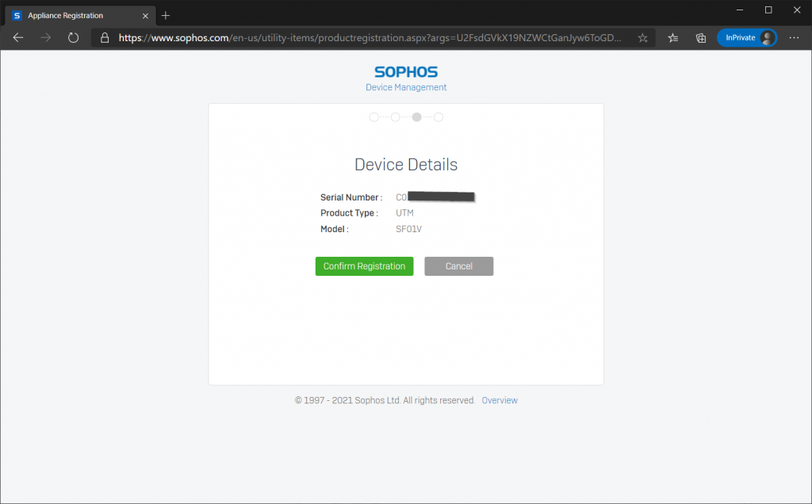The height and width of the screenshot is (504, 812).
Task: Click the Confirm Registration button
Action: pos(365,266)
